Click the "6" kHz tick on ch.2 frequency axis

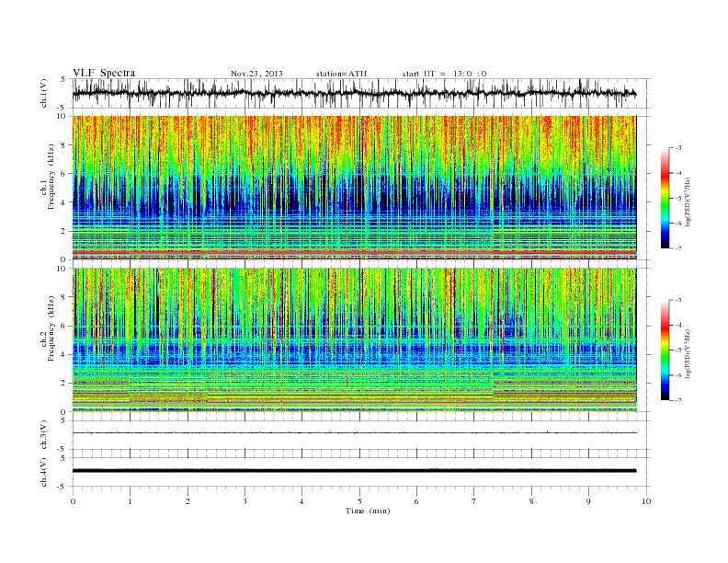coord(64,326)
